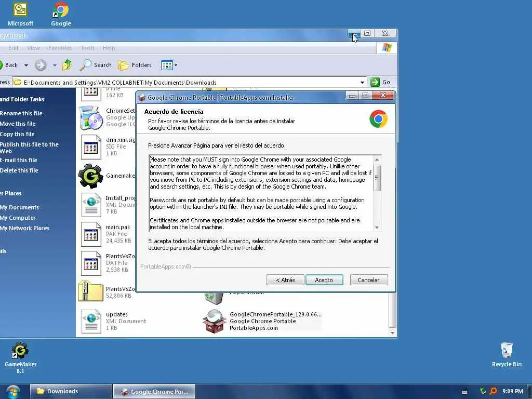The width and height of the screenshot is (532, 399).
Task: Select the updates XML document icon
Action: tap(91, 321)
